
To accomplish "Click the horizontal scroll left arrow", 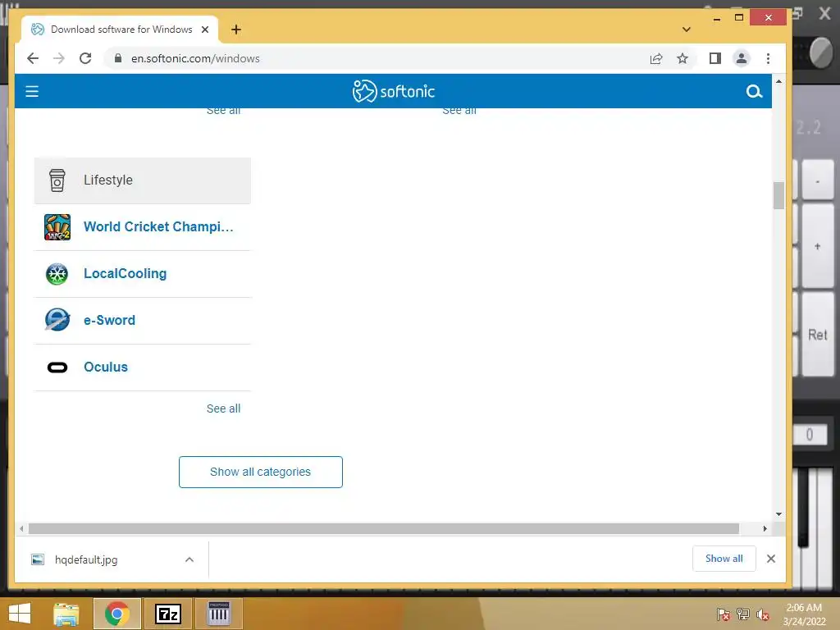I will [x=21, y=529].
